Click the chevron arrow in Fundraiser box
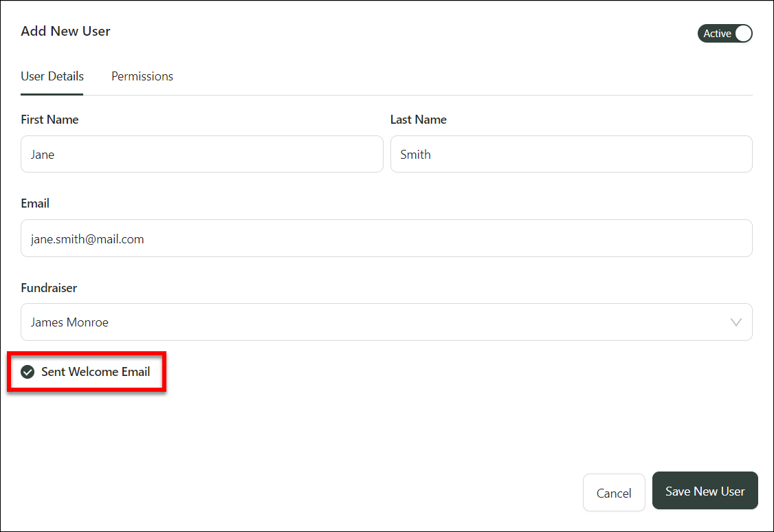The height and width of the screenshot is (532, 774). pyautogui.click(x=736, y=322)
